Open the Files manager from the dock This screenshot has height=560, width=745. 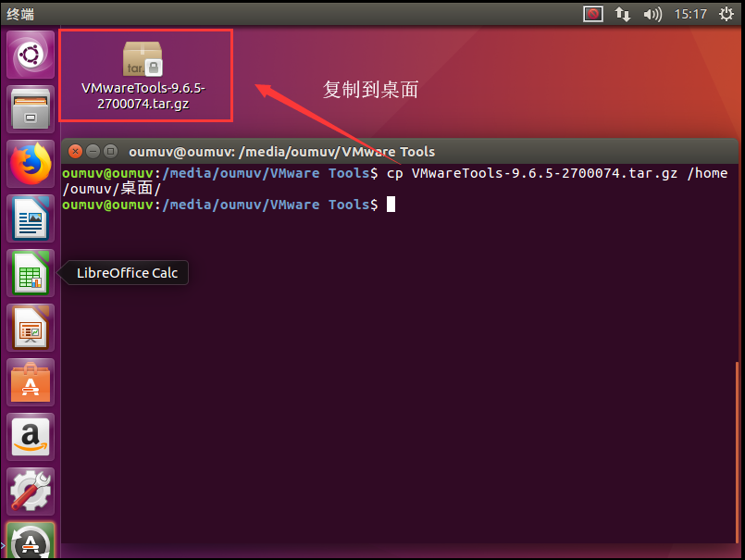pyautogui.click(x=31, y=109)
